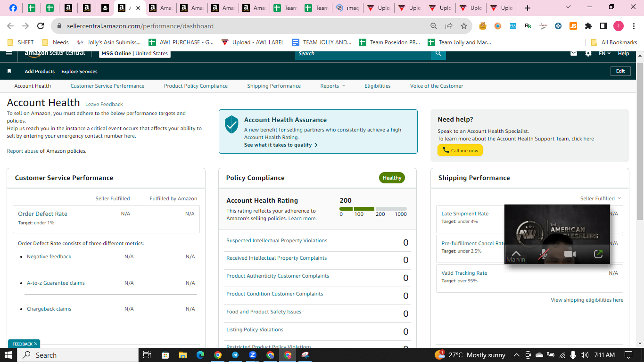644x362 pixels.
Task: Expand the Reports dropdown menu
Action: pos(333,86)
